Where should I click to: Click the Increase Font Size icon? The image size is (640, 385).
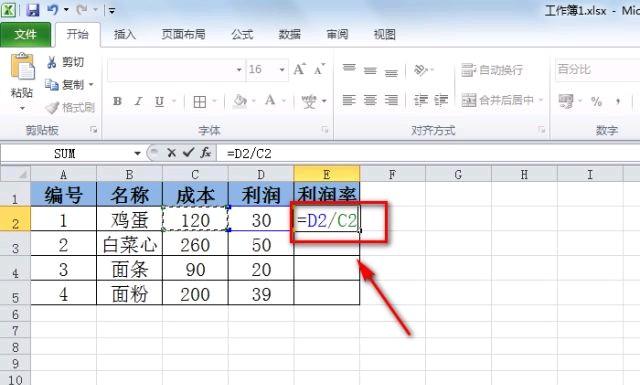coord(299,69)
